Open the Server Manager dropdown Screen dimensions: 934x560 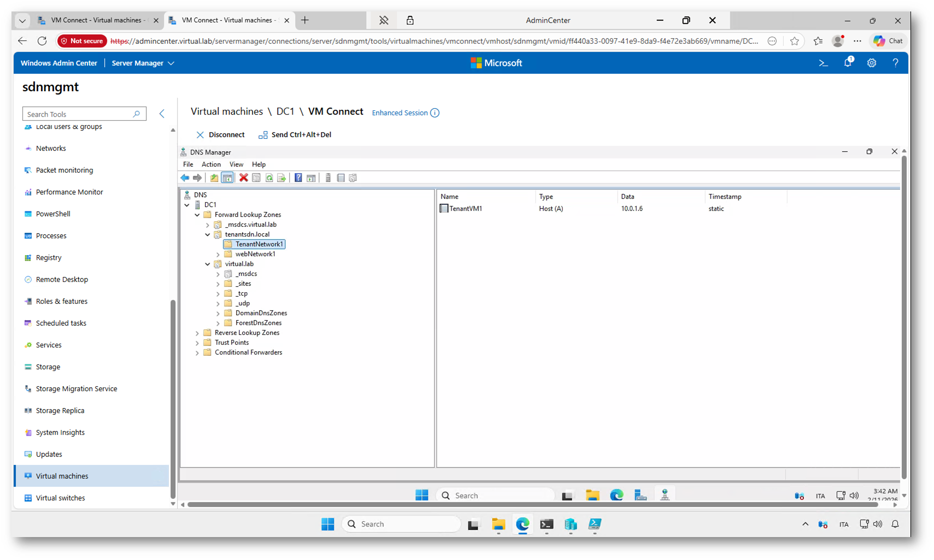click(143, 63)
